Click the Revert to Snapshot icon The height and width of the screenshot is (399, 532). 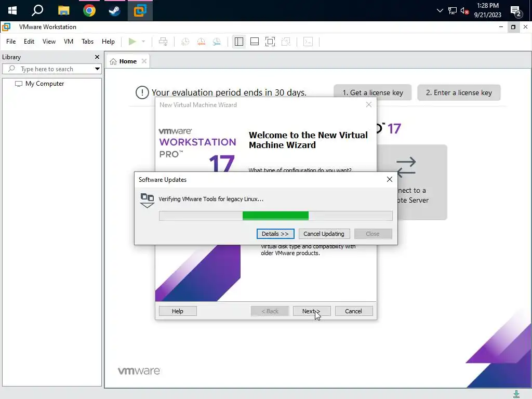pyautogui.click(x=201, y=42)
